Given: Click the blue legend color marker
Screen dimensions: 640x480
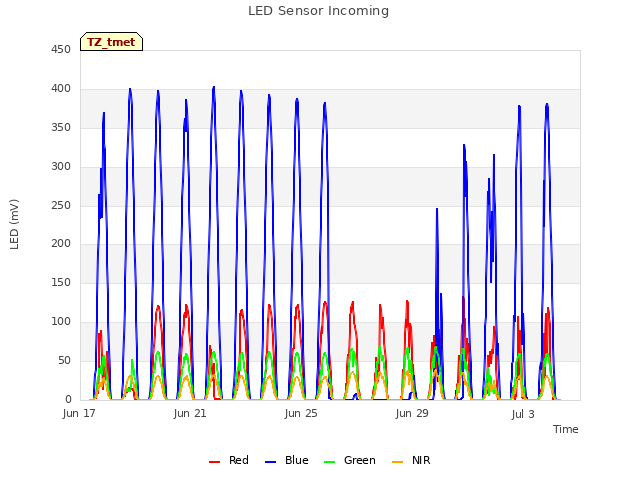Looking at the screenshot, I should (271, 462).
